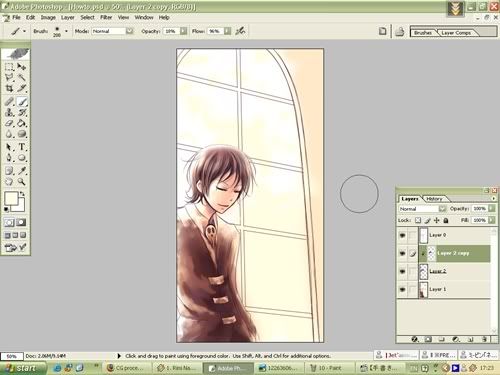500x375 pixels.
Task: Select the Eyedropper tool
Action: click(22, 171)
